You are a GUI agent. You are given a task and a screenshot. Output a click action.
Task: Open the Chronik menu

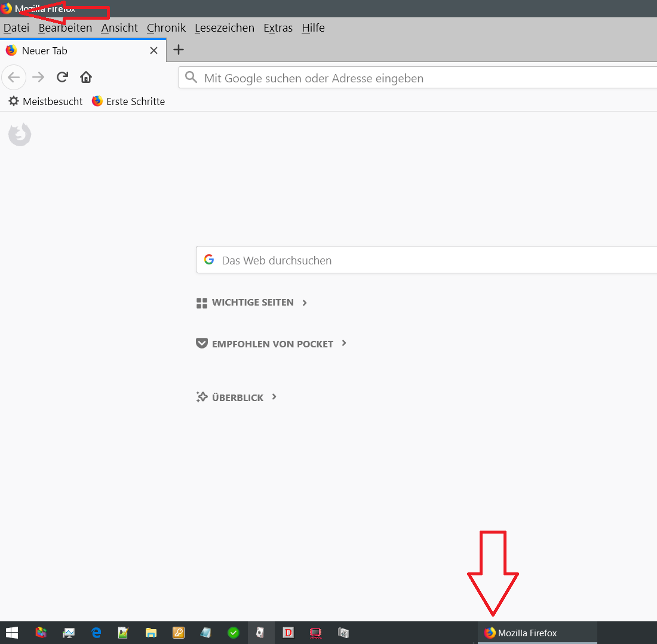pos(166,28)
